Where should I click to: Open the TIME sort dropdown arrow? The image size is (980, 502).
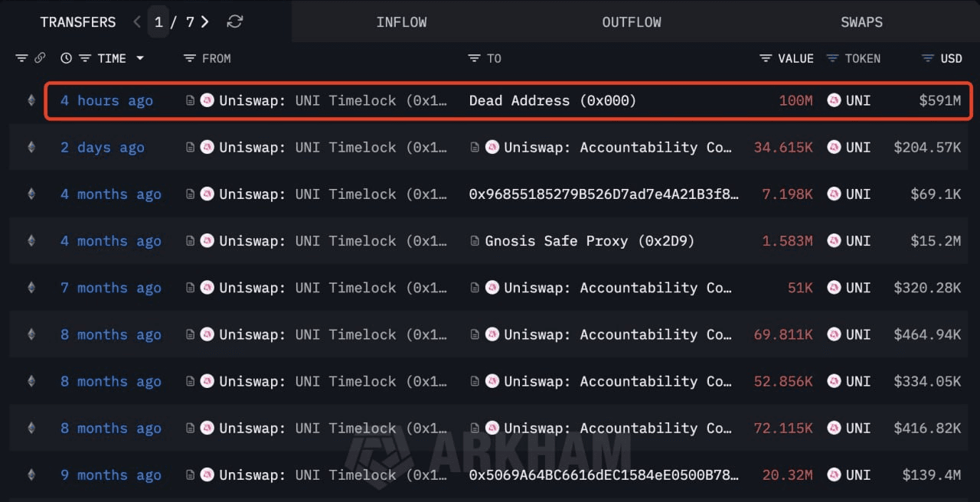(139, 57)
